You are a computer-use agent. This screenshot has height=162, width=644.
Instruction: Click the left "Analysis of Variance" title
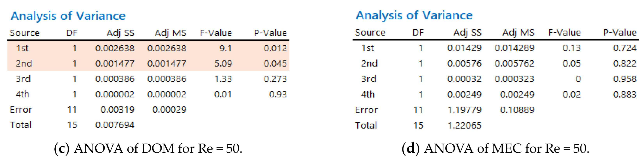coord(68,16)
